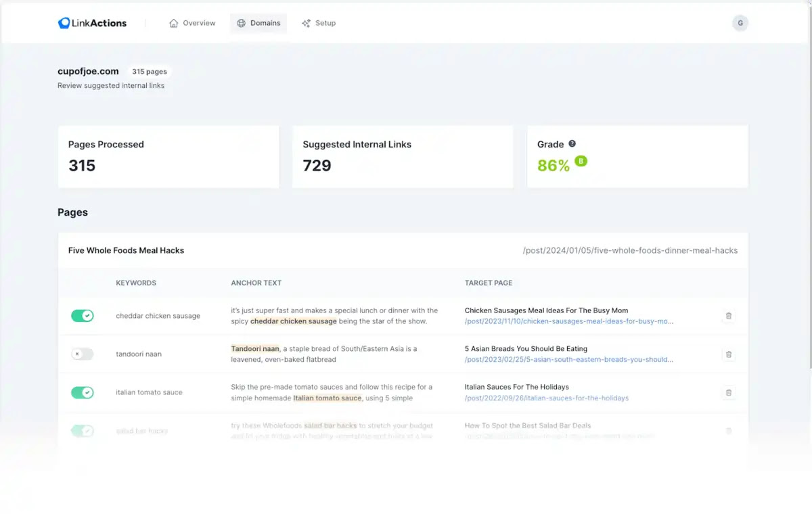Follow the italian-sauces-for-the-holidays link

pyautogui.click(x=546, y=398)
